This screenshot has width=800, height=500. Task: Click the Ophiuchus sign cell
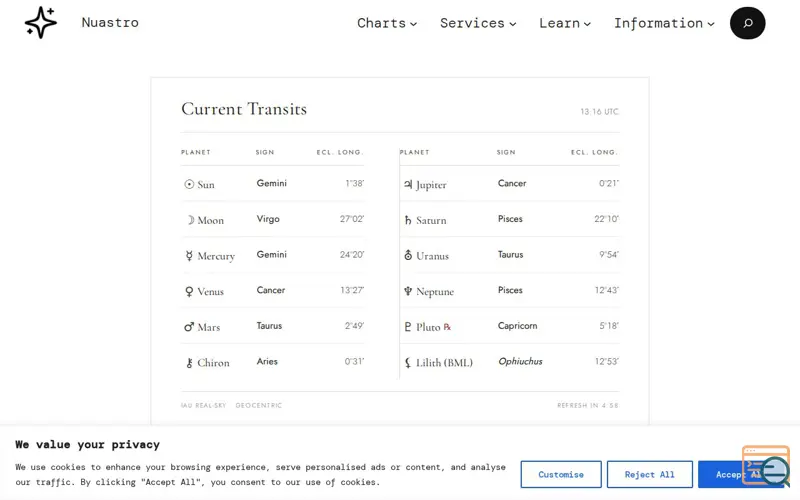click(520, 361)
